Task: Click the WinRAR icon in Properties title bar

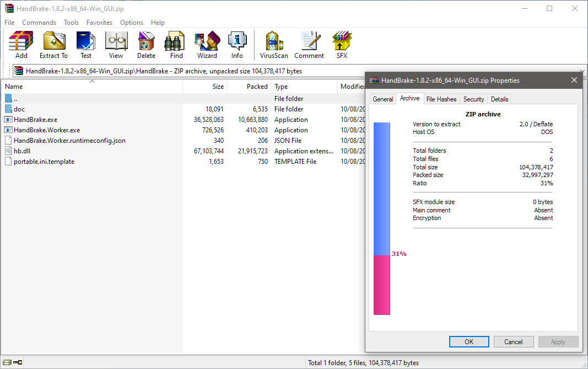Action: point(374,81)
